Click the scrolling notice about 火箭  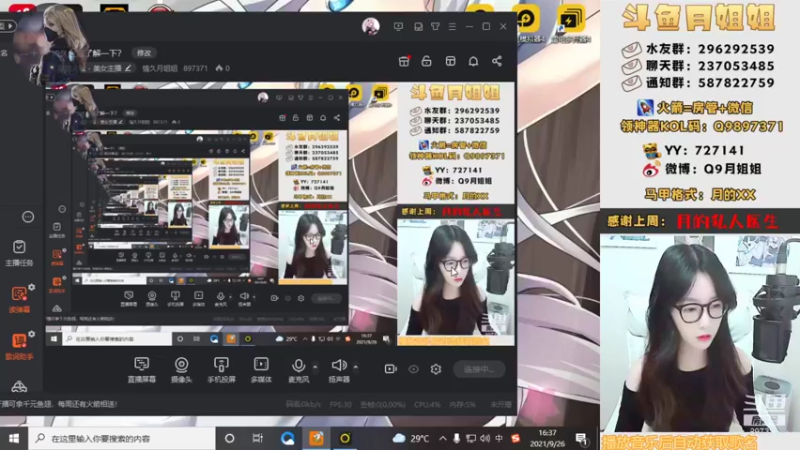(59, 404)
